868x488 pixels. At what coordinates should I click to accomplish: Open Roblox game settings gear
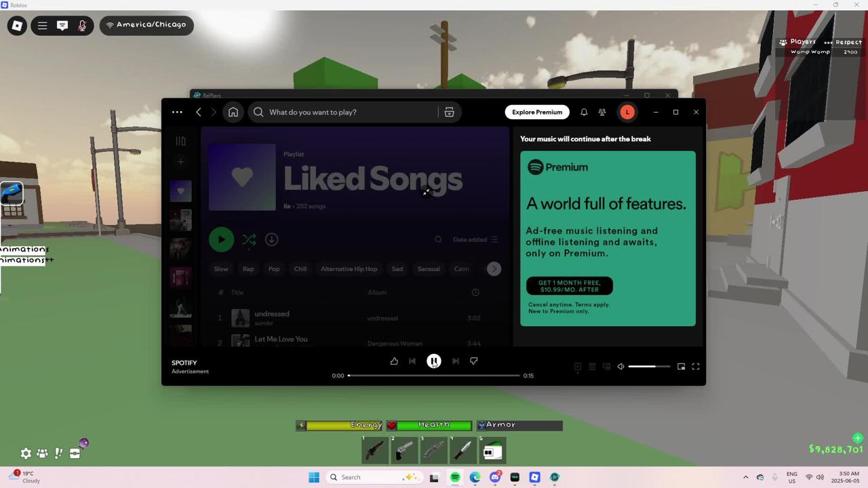point(26,453)
